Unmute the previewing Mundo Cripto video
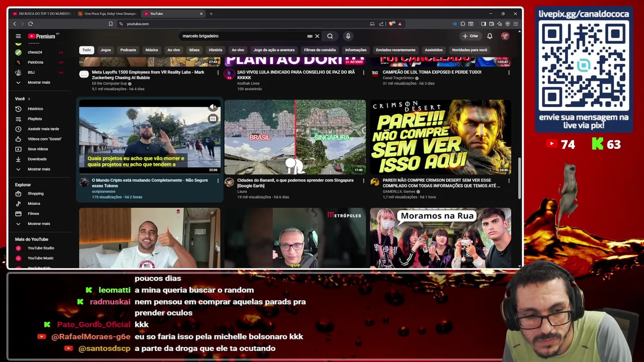This screenshot has height=362, width=644. point(213,107)
